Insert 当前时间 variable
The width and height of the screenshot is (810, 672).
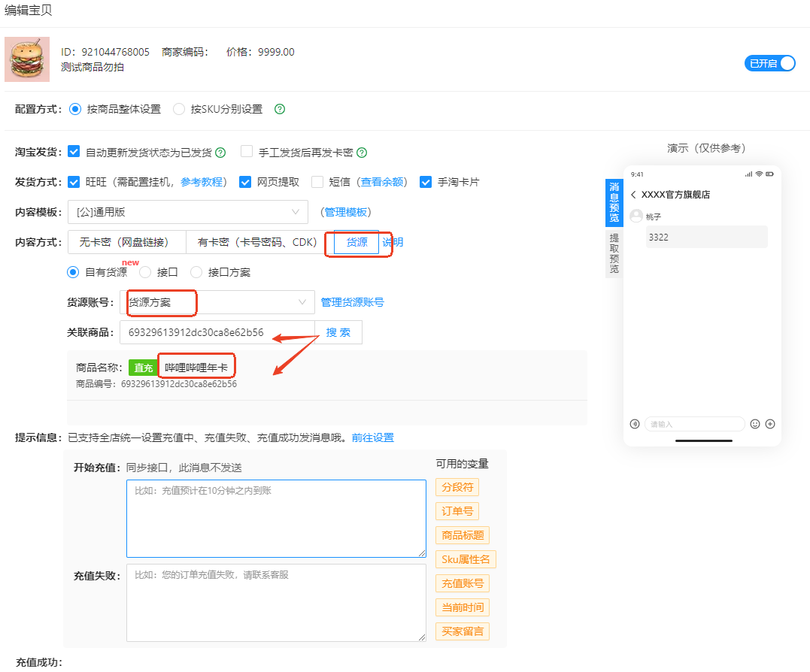tap(463, 607)
